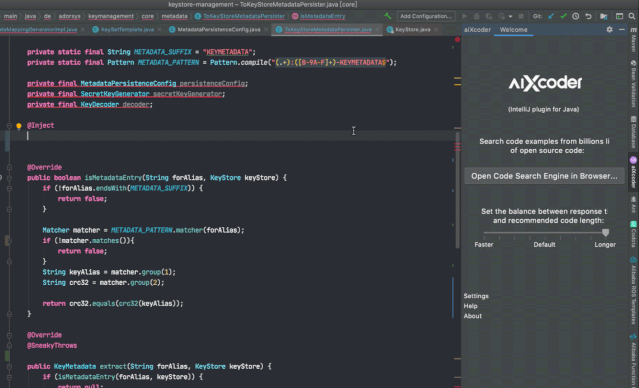Click the Run play icon in toolbar
The width and height of the screenshot is (639, 388).
click(x=464, y=16)
